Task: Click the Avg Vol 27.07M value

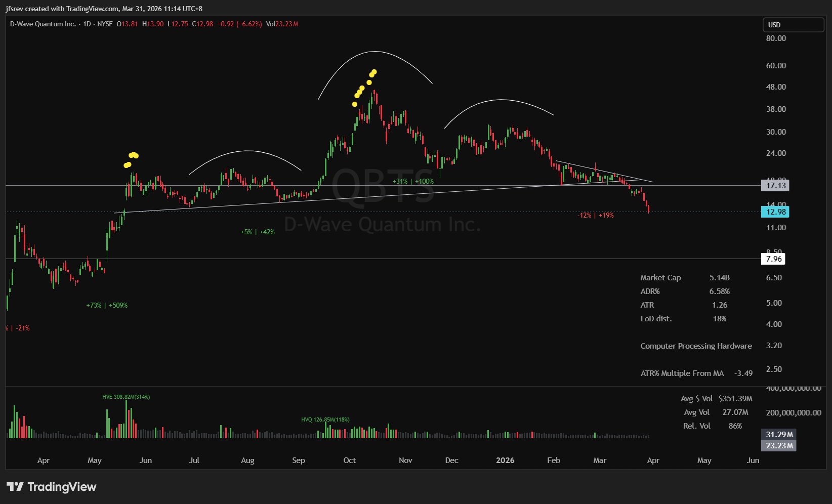Action: tap(735, 412)
